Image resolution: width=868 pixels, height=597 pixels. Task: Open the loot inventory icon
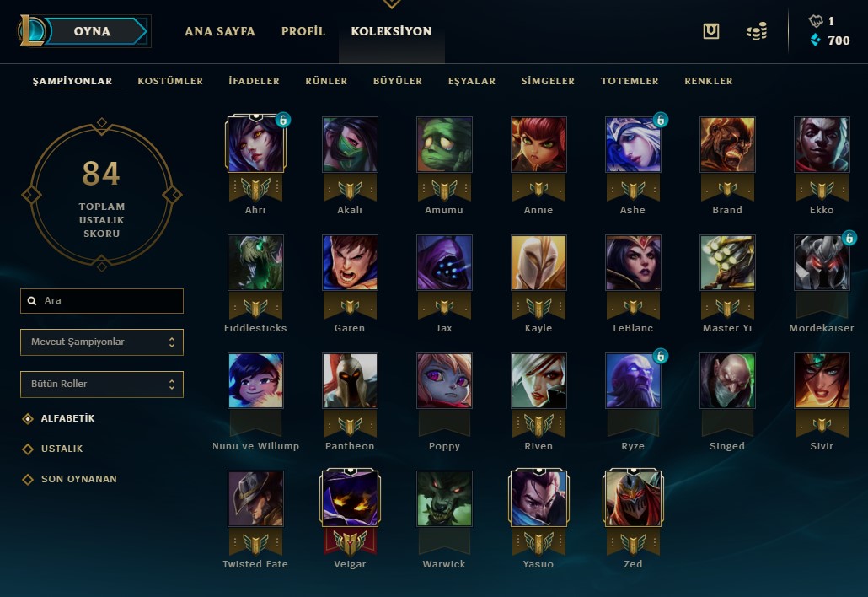pyautogui.click(x=710, y=31)
